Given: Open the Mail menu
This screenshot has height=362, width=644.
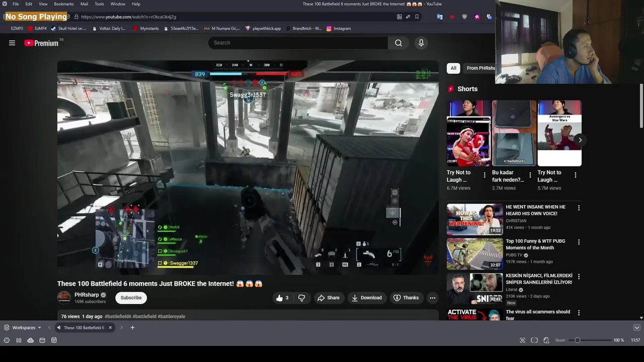Looking at the screenshot, I should [x=84, y=4].
